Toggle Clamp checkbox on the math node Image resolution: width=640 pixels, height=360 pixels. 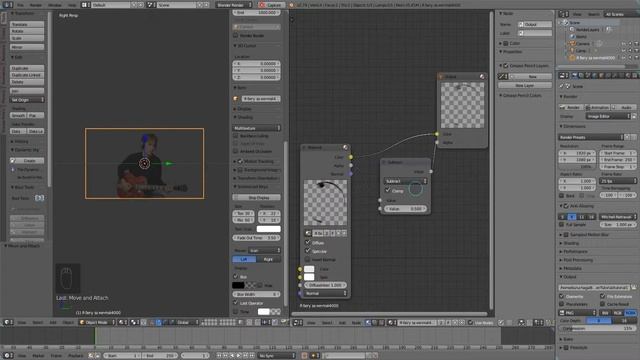point(388,191)
